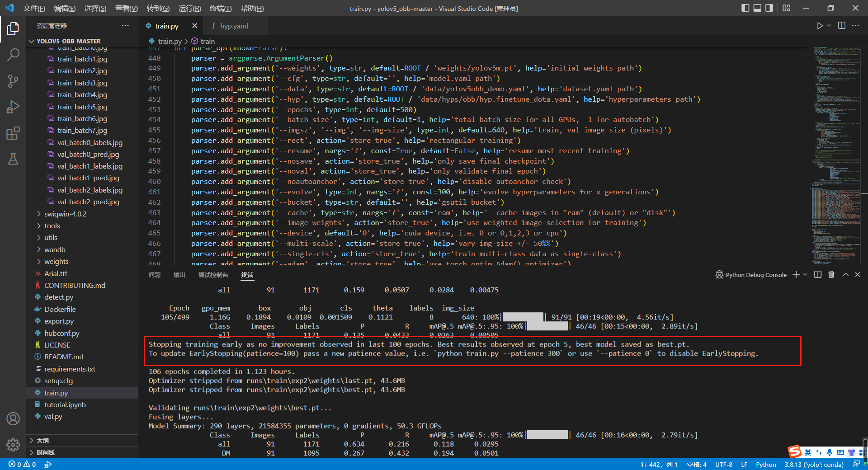Image resolution: width=868 pixels, height=470 pixels.
Task: Open the Extensions view
Action: point(13,133)
